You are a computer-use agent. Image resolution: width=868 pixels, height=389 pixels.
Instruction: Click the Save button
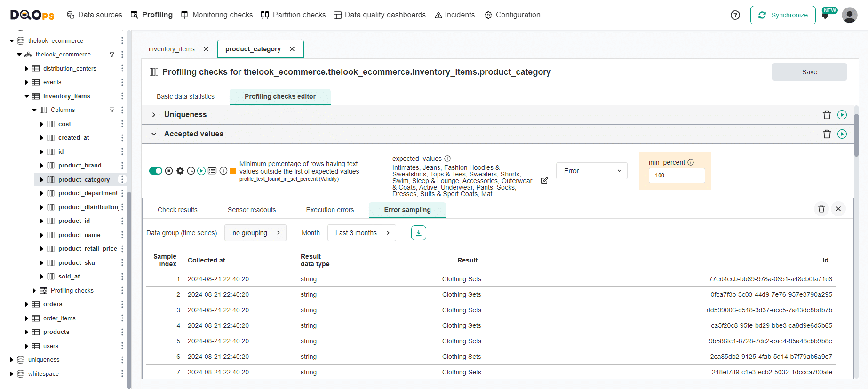pyautogui.click(x=809, y=72)
